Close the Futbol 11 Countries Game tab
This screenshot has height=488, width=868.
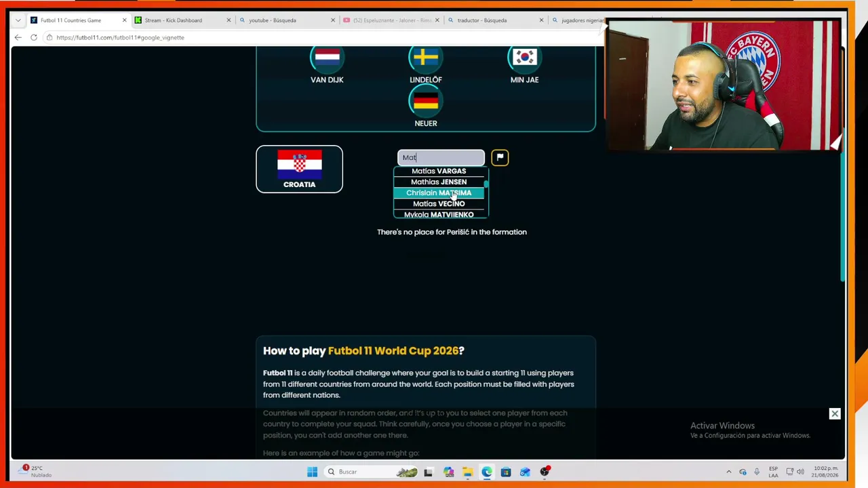point(124,20)
